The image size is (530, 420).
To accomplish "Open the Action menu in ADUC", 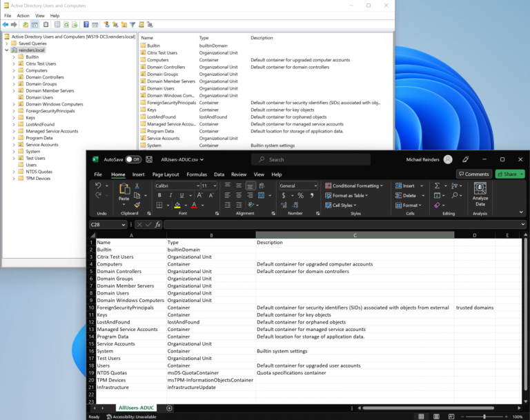I will pos(23,15).
